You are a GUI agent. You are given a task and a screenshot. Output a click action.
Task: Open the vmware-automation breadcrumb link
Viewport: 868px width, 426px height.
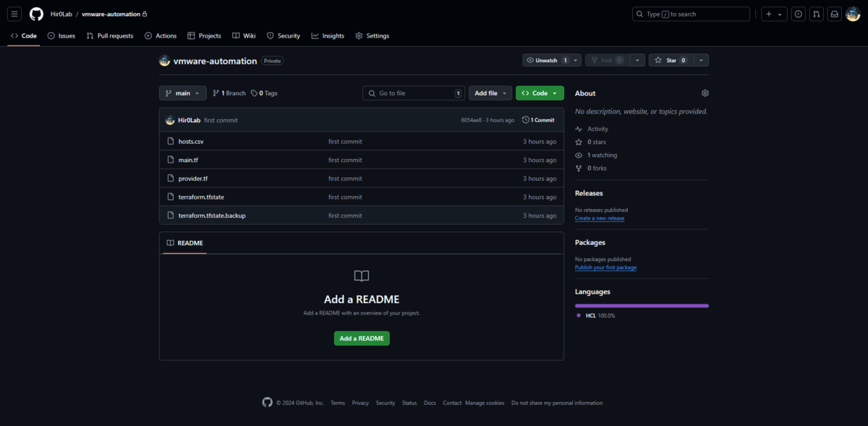111,14
